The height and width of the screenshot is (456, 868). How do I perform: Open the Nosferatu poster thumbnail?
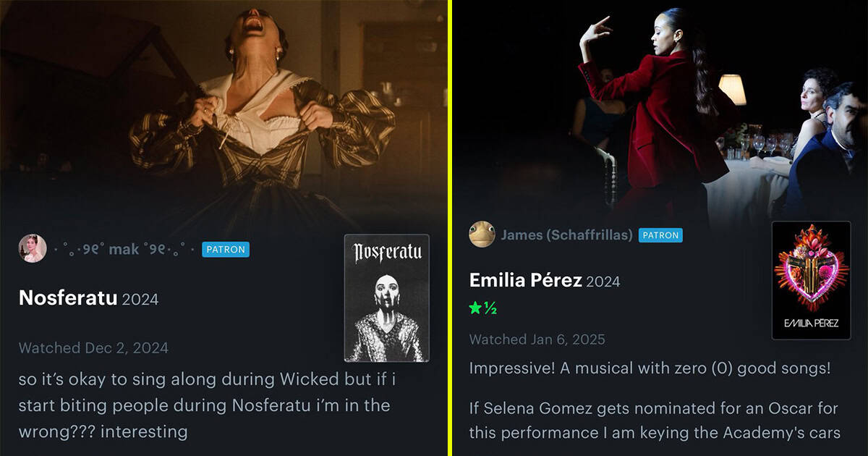point(387,298)
